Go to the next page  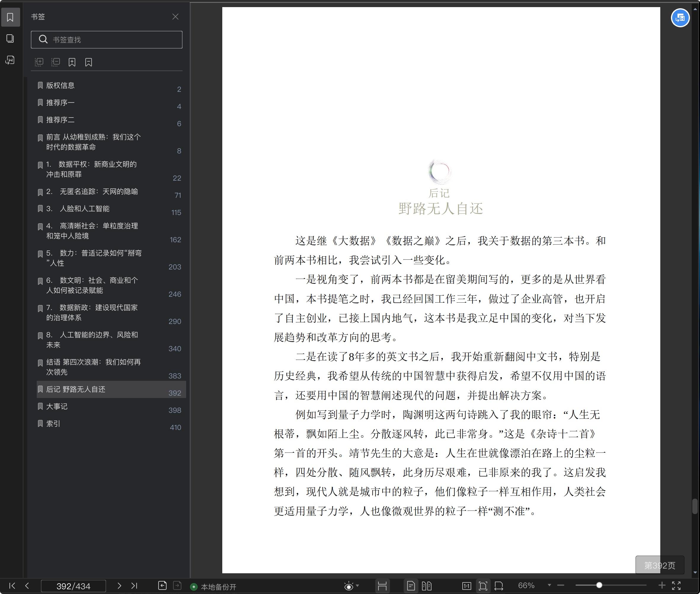tap(119, 586)
